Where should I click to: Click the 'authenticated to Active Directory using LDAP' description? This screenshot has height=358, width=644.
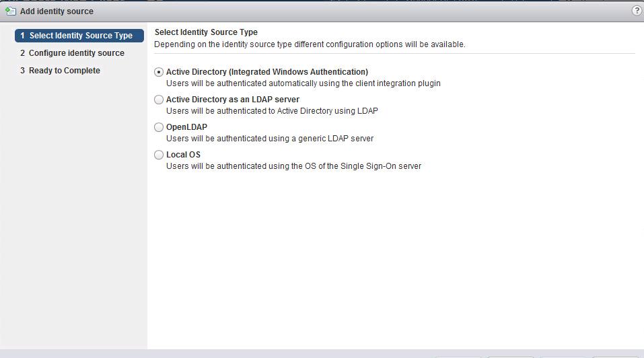click(277, 111)
